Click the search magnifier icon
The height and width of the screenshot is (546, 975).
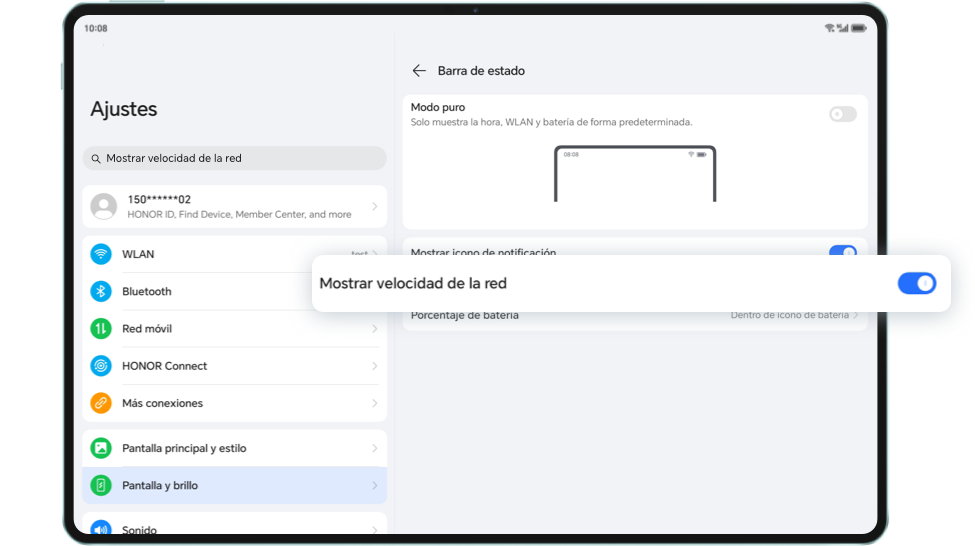click(x=96, y=159)
